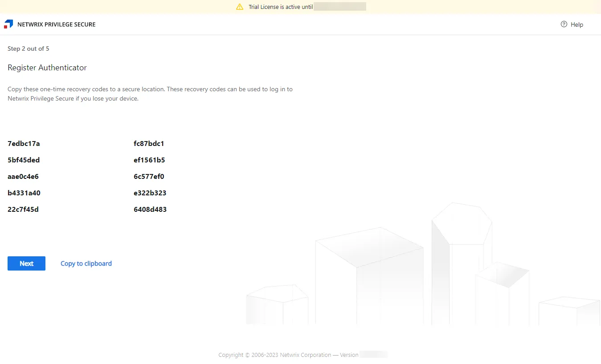
Task: Click the copyright Netwrix Corporation footer text
Action: pyautogui.click(x=288, y=355)
